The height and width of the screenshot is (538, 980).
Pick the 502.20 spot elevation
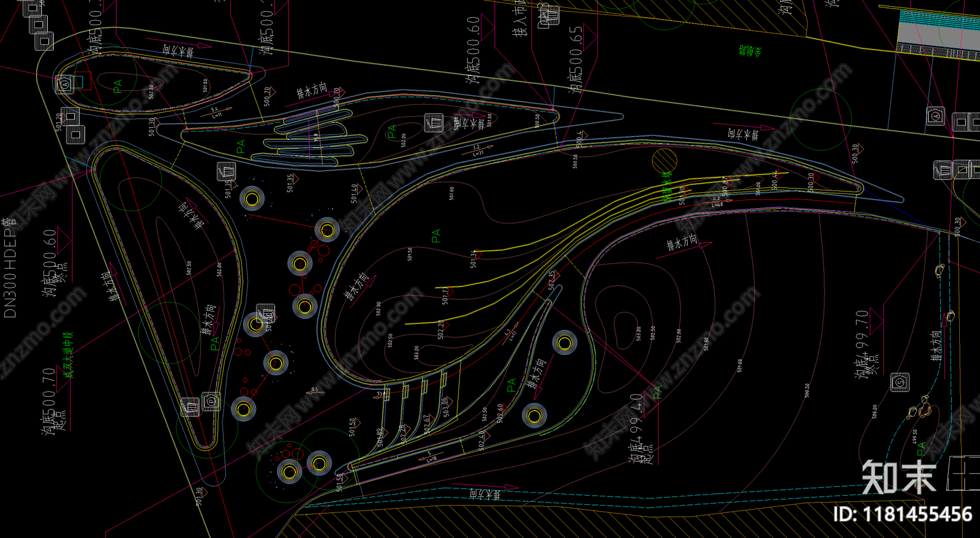tap(440, 329)
